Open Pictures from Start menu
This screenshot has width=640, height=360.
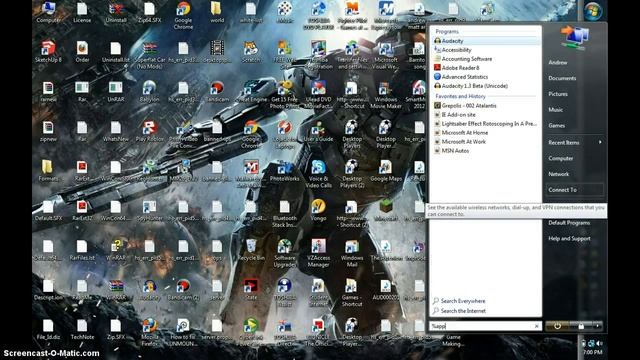558,94
